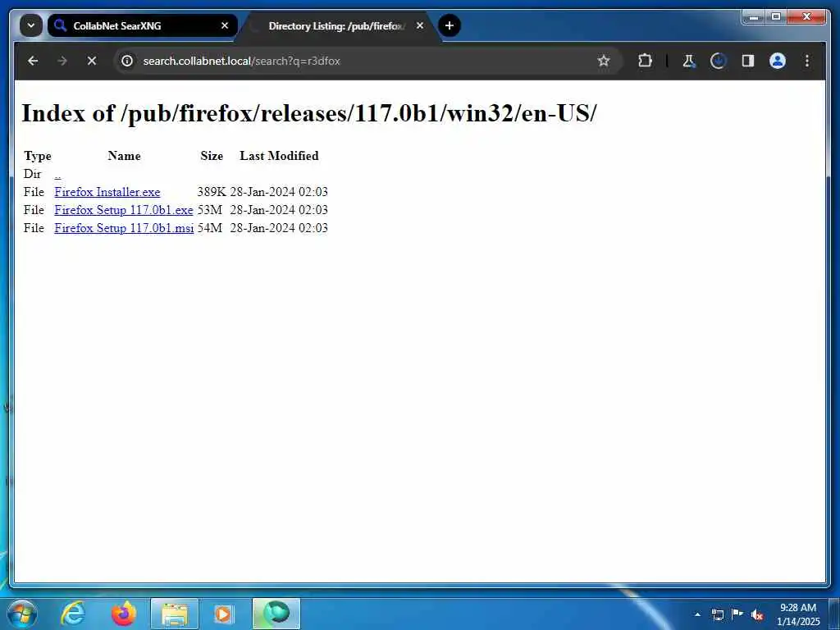
Task: Launch Internet Explorer from the taskbar
Action: pos(72,614)
